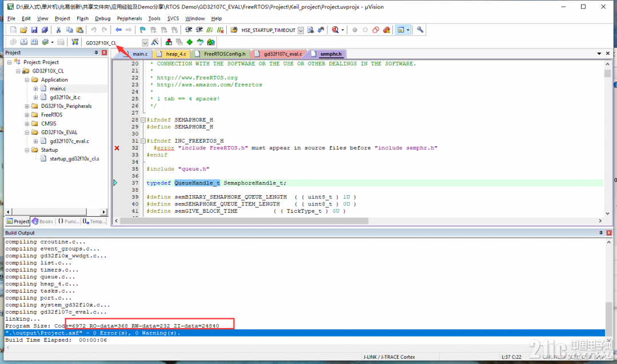Toggle auto-hide pin on the Project panel
Image resolution: width=617 pixels, height=364 pixels.
pyautogui.click(x=96, y=52)
